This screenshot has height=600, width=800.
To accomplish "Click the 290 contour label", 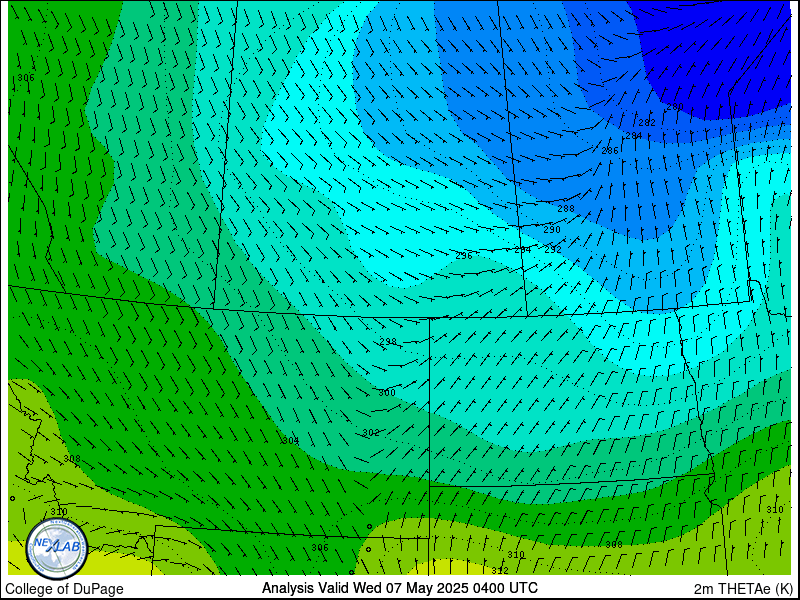I will click(552, 230).
